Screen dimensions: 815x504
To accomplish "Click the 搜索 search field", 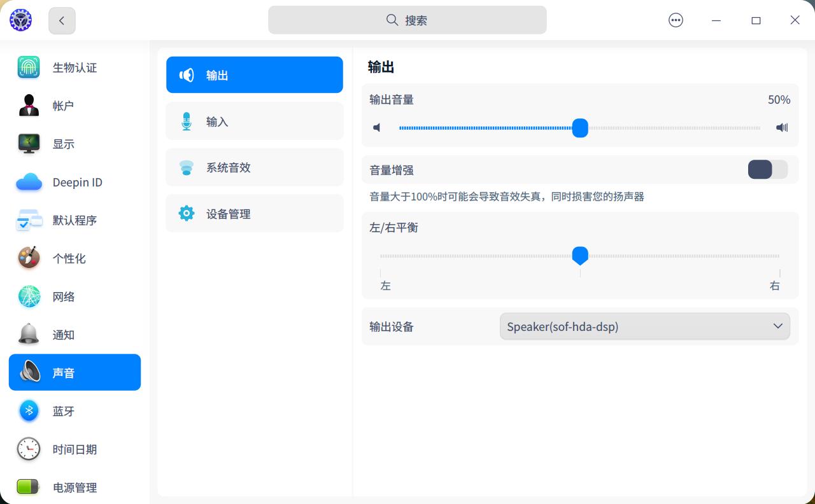I will click(407, 20).
